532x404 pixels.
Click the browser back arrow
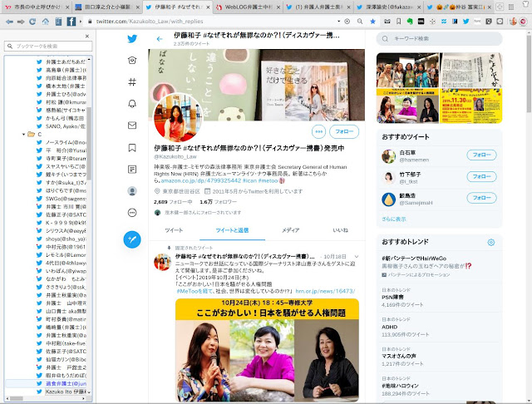(x=9, y=22)
